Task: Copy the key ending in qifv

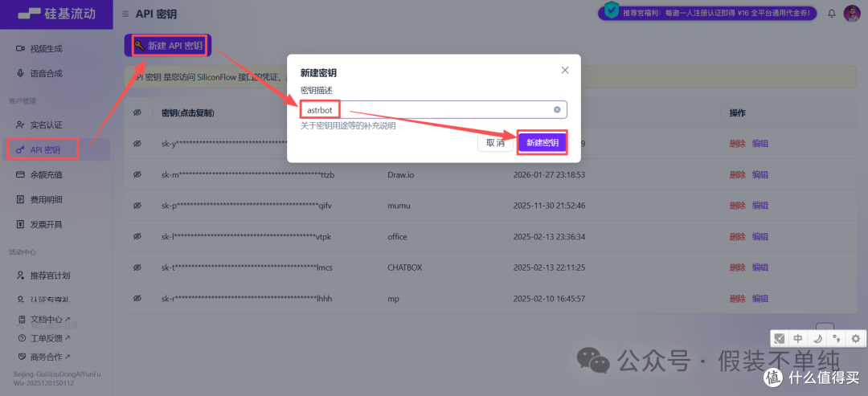Action: click(247, 206)
